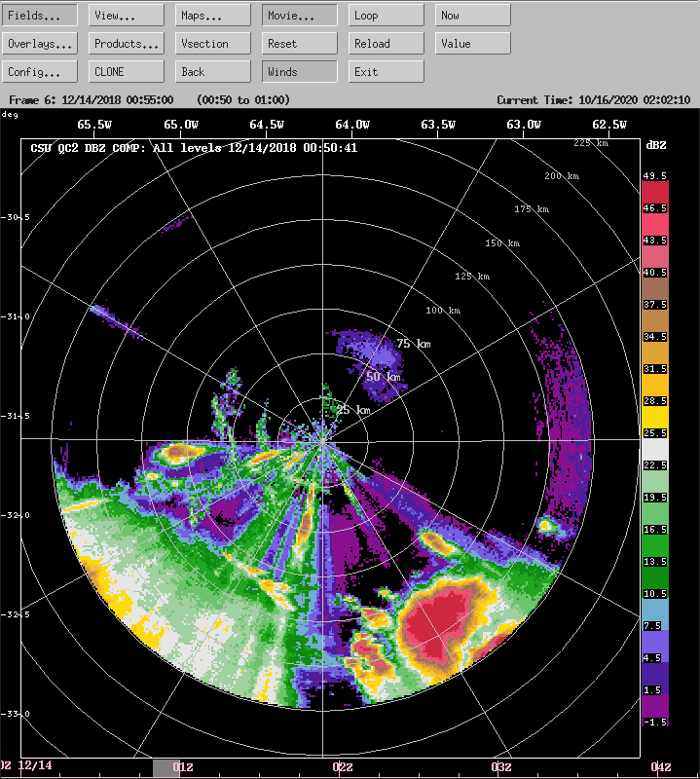Click the Now button
700x779 pixels.
(472, 16)
